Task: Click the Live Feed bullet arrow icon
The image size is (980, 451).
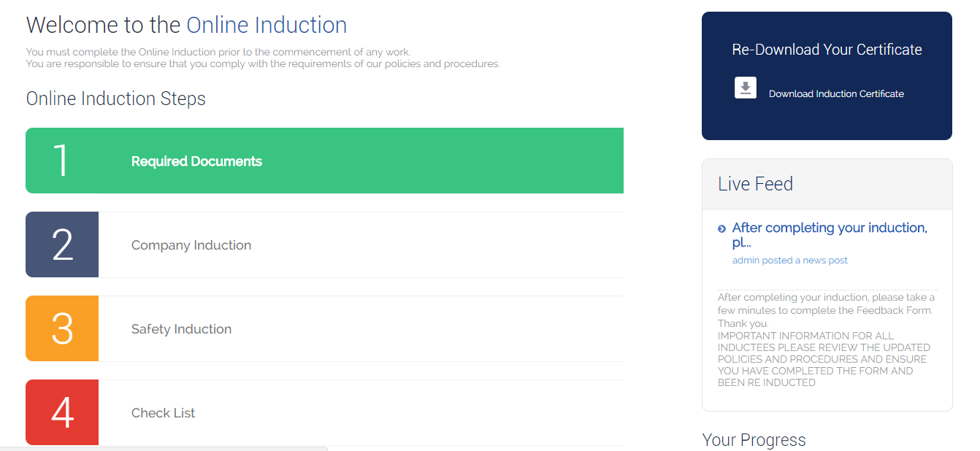Action: [x=721, y=229]
